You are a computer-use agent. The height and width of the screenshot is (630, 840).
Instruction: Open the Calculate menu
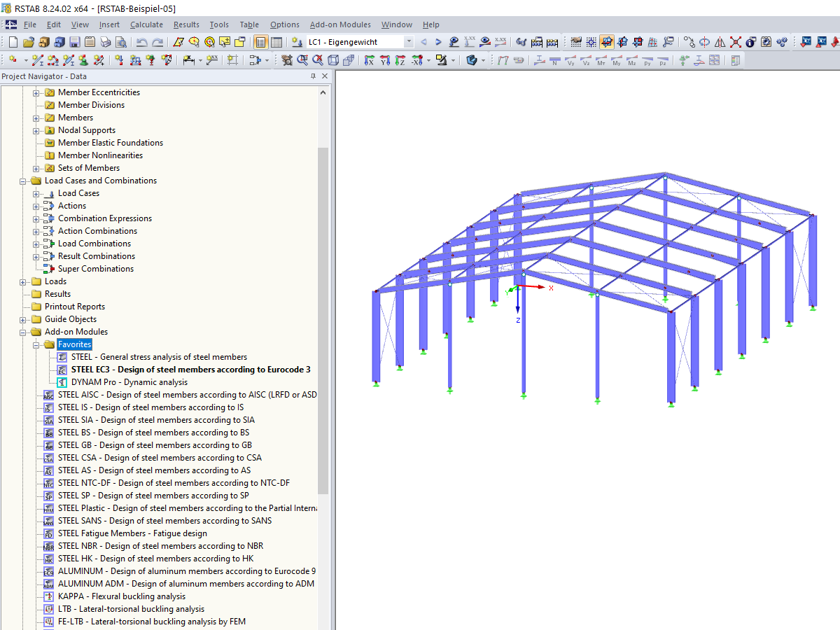146,24
